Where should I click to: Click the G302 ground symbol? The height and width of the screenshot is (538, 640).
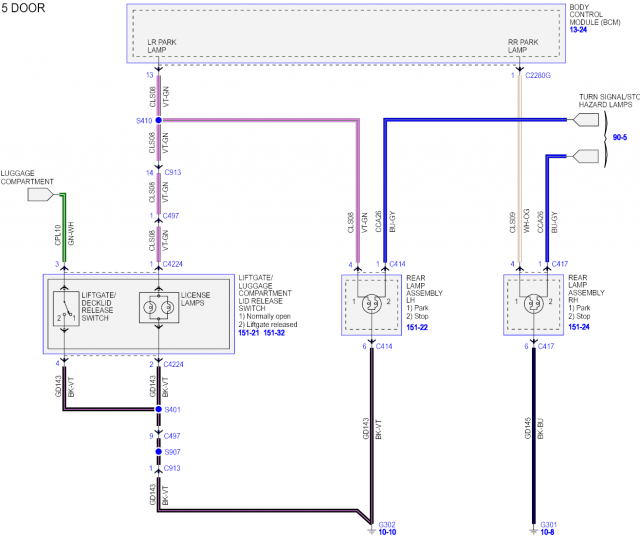coord(371,527)
